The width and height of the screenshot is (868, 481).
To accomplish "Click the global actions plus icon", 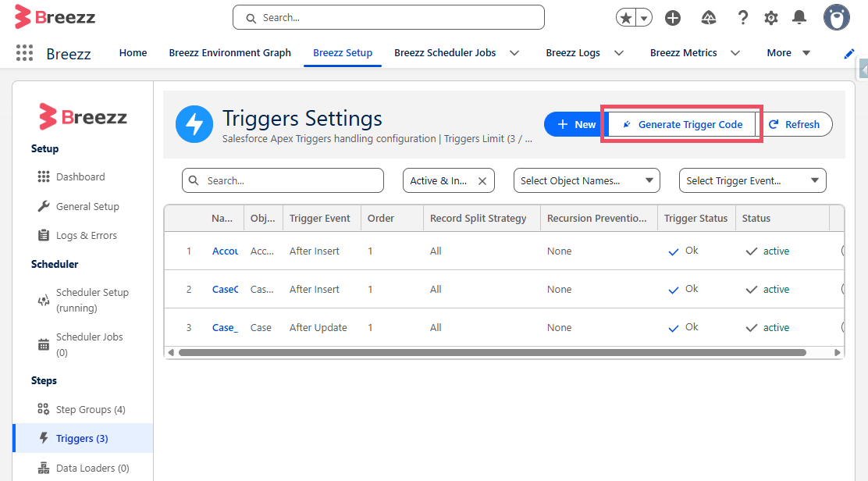I will point(673,18).
